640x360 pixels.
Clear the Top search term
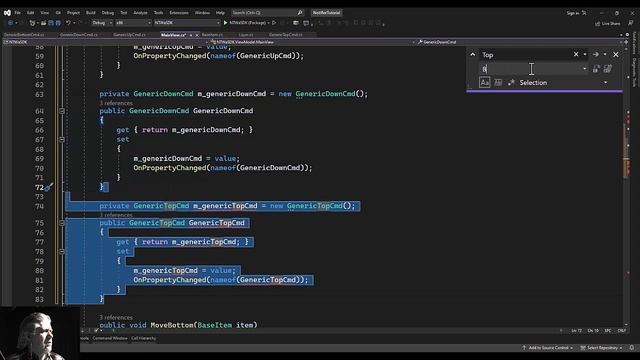click(576, 54)
